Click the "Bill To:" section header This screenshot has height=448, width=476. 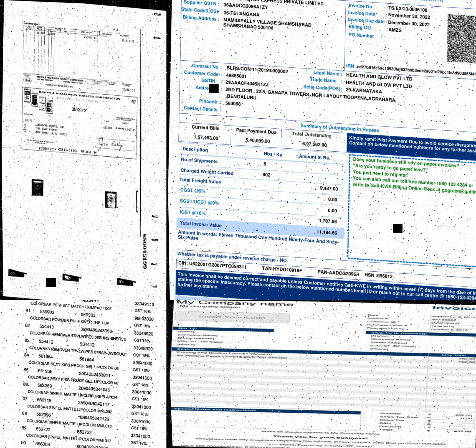tap(223, 329)
